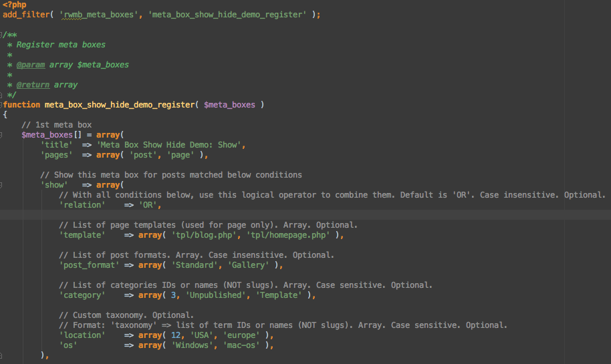Click 'meta_box_show_hide_demo_register' string in add_filter line
Image resolution: width=611 pixels, height=364 pixels.
(x=227, y=15)
